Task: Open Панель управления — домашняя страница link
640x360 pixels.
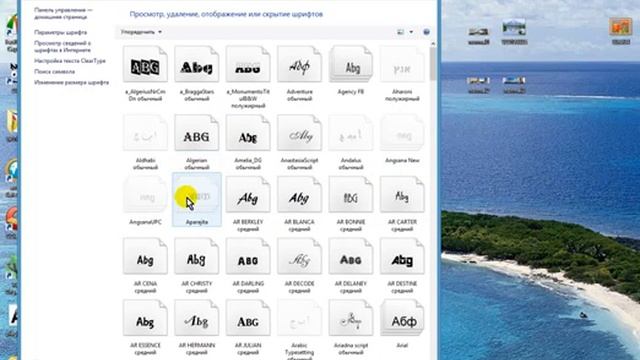Action: (63, 13)
